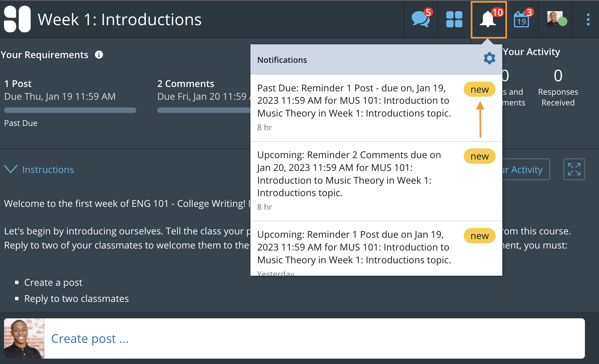Image resolution: width=599 pixels, height=364 pixels.
Task: Open the Past Due 1 Post notification
Action: click(354, 101)
